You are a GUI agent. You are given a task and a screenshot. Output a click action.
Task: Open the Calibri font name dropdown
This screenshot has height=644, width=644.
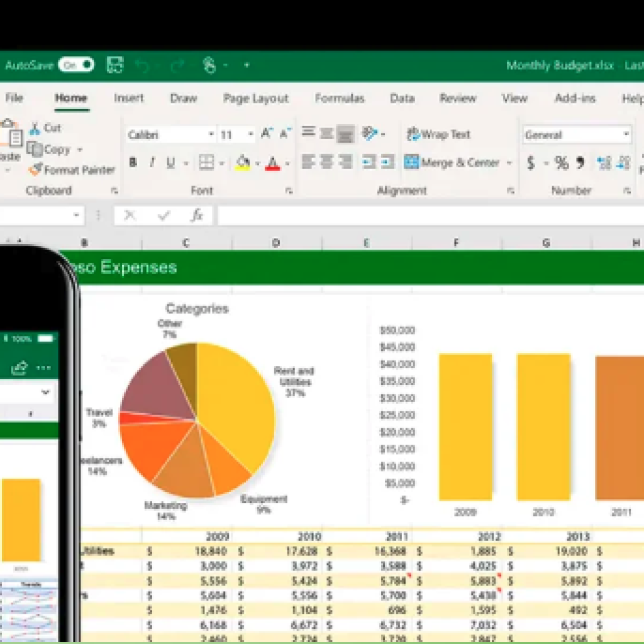pyautogui.click(x=211, y=135)
